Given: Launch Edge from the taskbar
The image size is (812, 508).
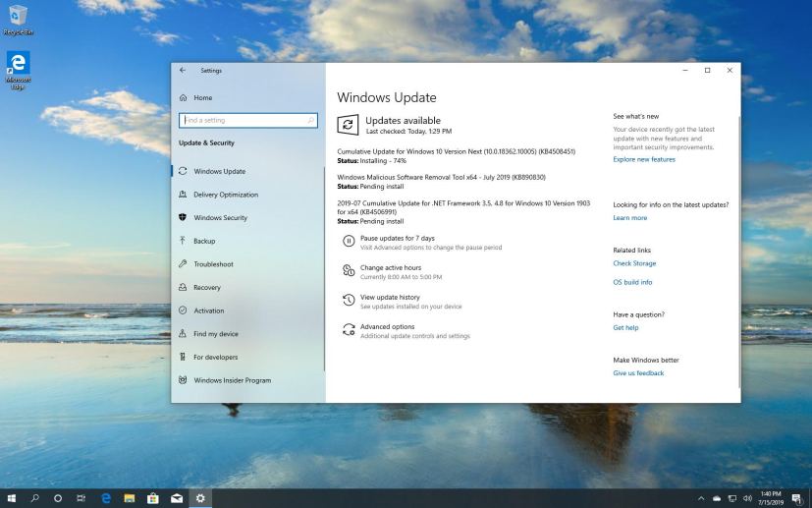Looking at the screenshot, I should [x=106, y=498].
